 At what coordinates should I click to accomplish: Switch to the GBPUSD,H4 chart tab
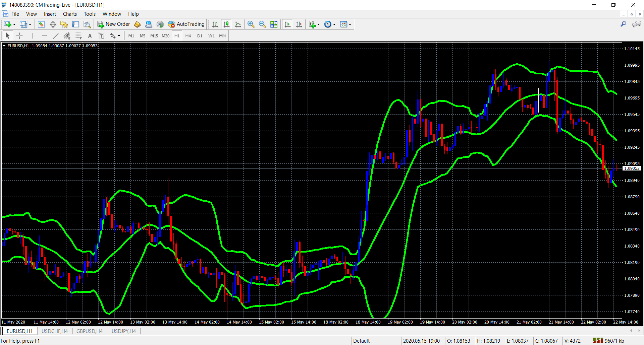(x=89, y=331)
